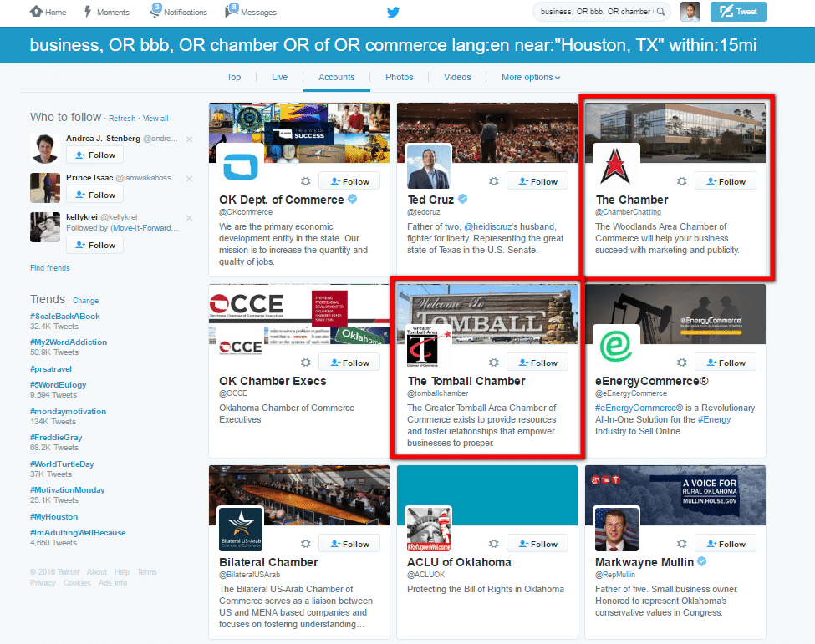Open the footer Help link
The height and width of the screenshot is (644, 815).
(122, 572)
